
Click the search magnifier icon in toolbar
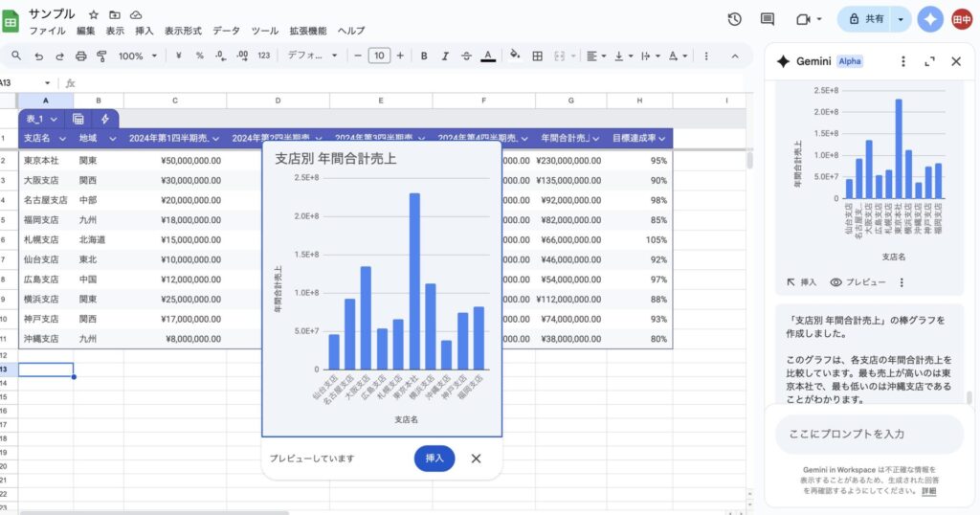(16, 56)
